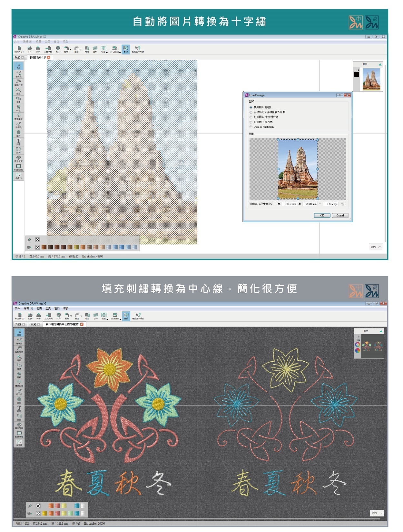Click the circle shapes tool in lower window toolbar

point(19,400)
